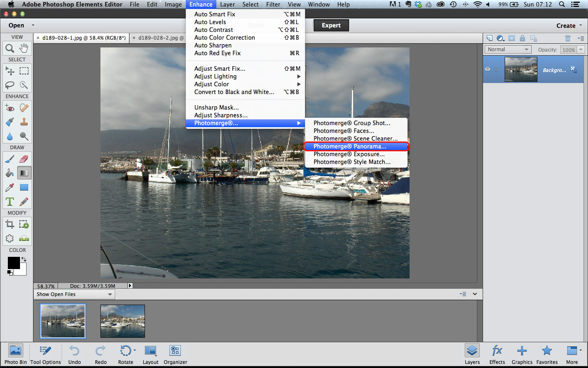Image resolution: width=588 pixels, height=368 pixels.
Task: Select the Gradient tool
Action: pyautogui.click(x=24, y=173)
